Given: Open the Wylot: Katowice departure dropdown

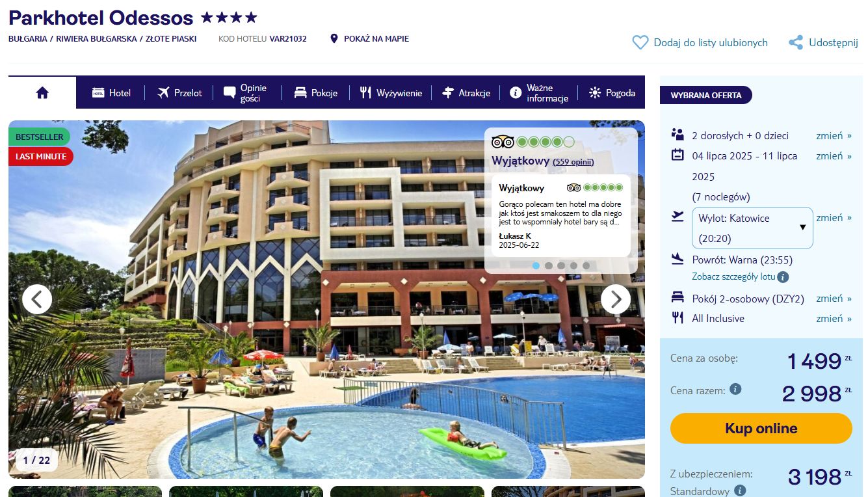Looking at the screenshot, I should click(x=752, y=228).
